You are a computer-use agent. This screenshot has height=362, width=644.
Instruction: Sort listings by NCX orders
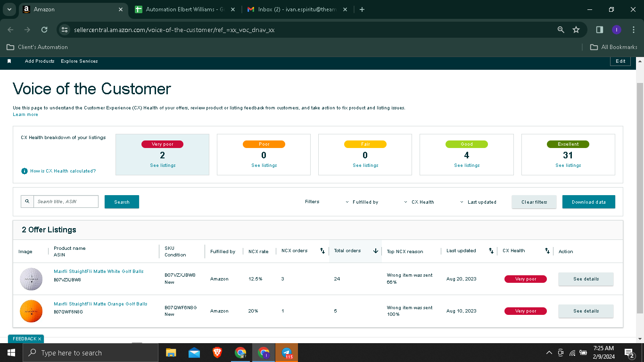[322, 251]
